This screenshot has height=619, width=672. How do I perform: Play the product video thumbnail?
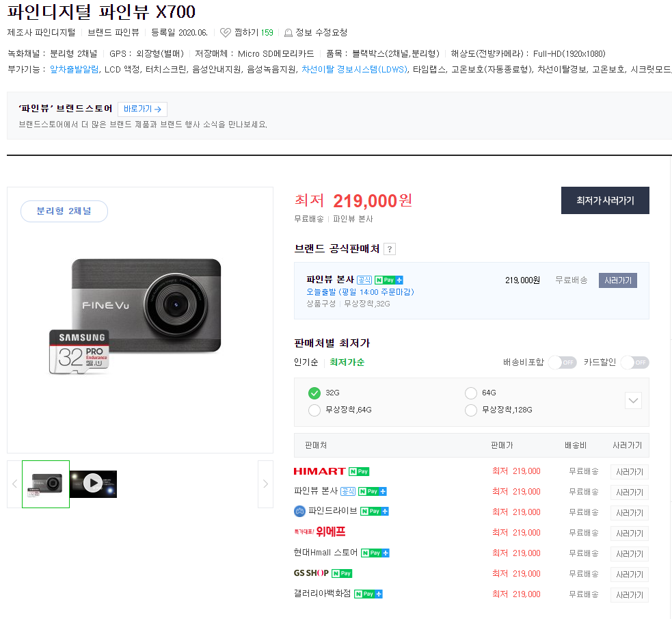coord(93,484)
